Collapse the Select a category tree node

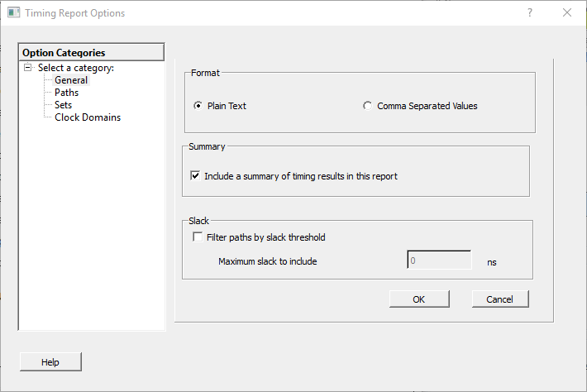pyautogui.click(x=29, y=68)
